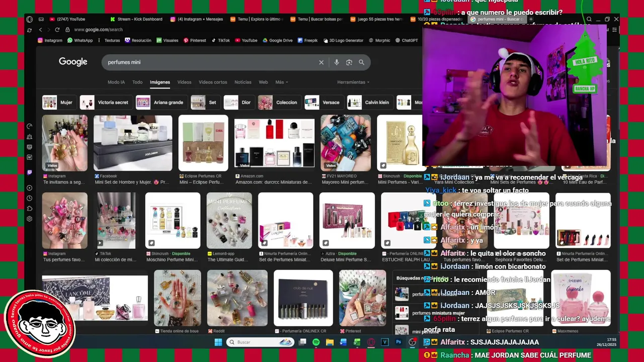Click the browser address bar URL
The height and width of the screenshot is (362, 644).
click(x=98, y=30)
